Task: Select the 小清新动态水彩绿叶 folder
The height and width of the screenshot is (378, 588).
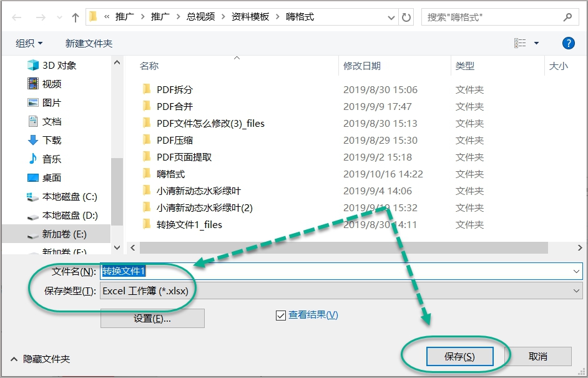Action: tap(191, 191)
